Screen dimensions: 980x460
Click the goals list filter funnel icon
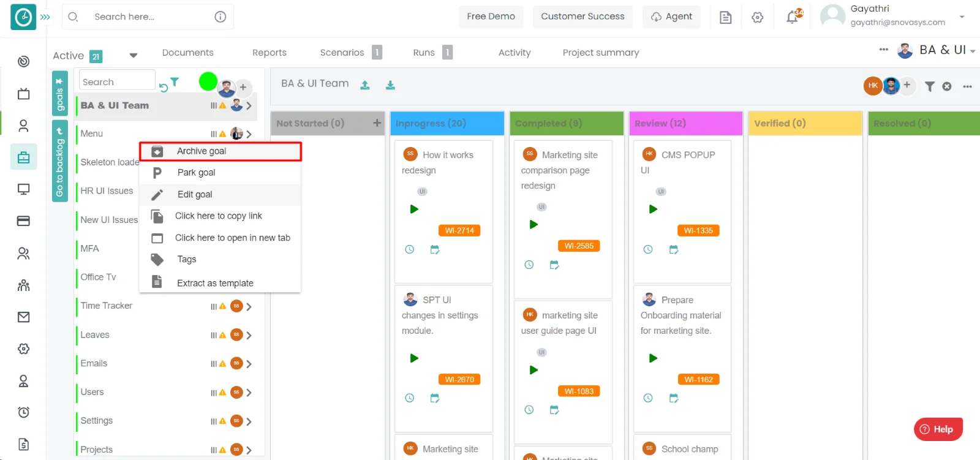pos(175,82)
